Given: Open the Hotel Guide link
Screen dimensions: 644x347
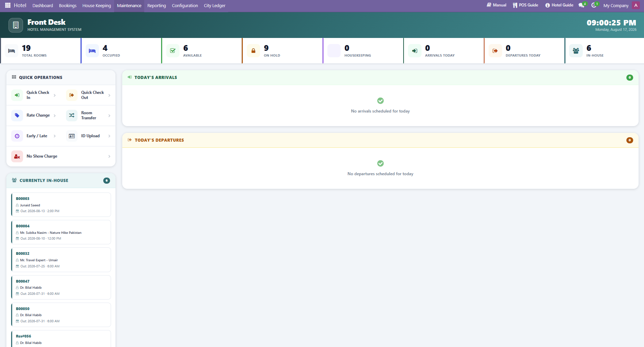Looking at the screenshot, I should click(x=559, y=5).
